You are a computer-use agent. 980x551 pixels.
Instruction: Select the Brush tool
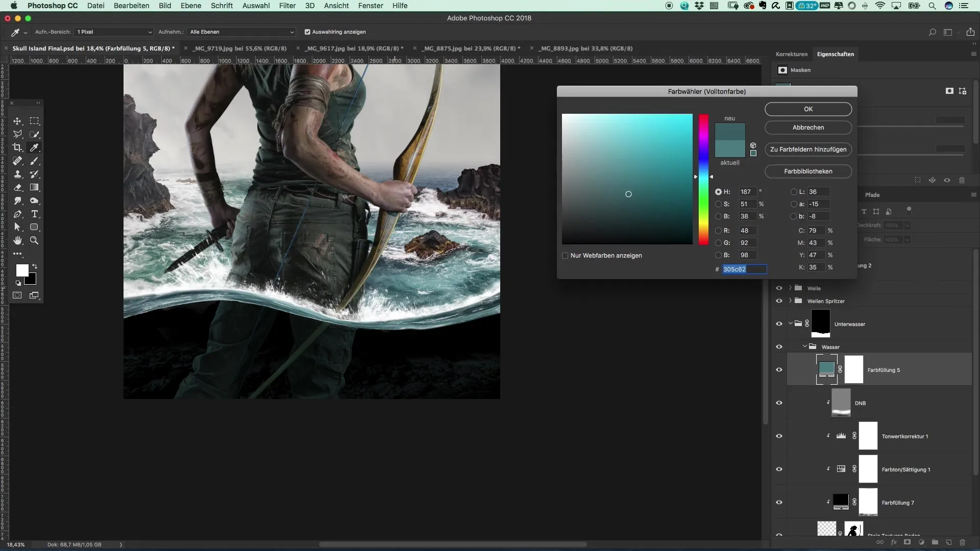tap(34, 161)
